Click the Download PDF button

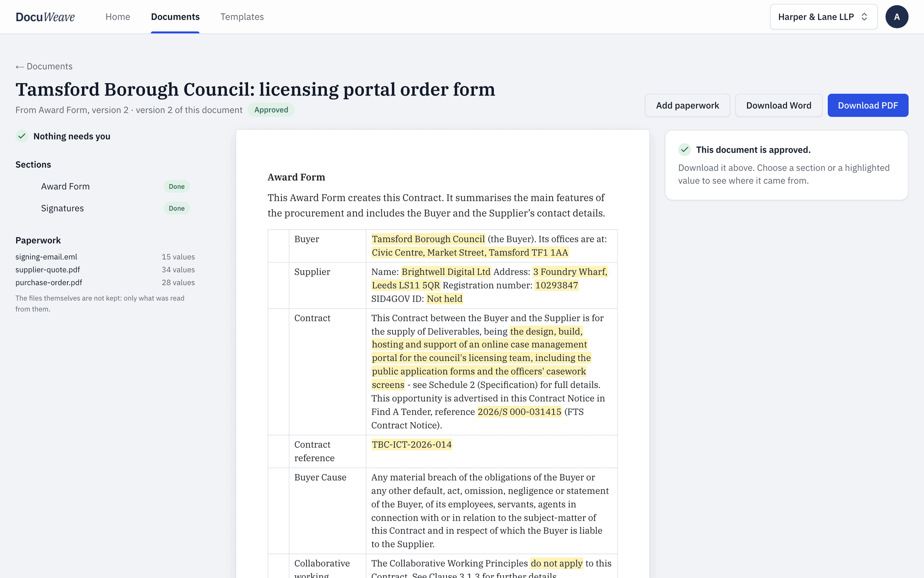point(868,105)
